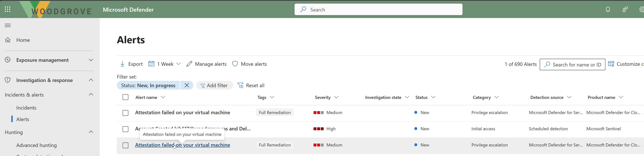Toggle the select-all alerts checkbox
644x156 pixels.
125,97
